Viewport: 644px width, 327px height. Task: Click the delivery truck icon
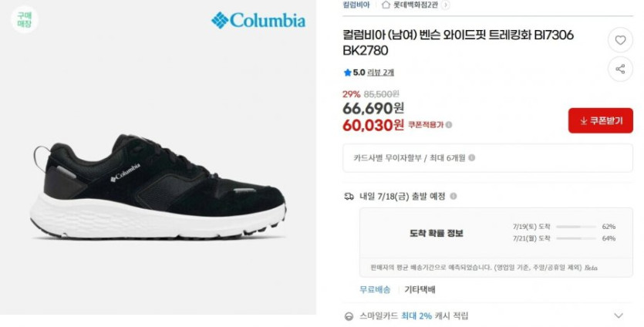349,197
